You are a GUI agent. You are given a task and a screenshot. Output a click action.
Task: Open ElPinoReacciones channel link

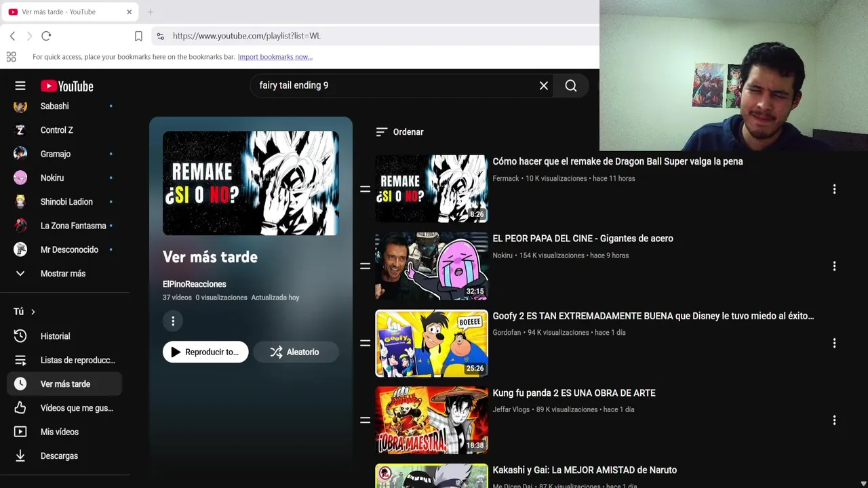(x=195, y=284)
